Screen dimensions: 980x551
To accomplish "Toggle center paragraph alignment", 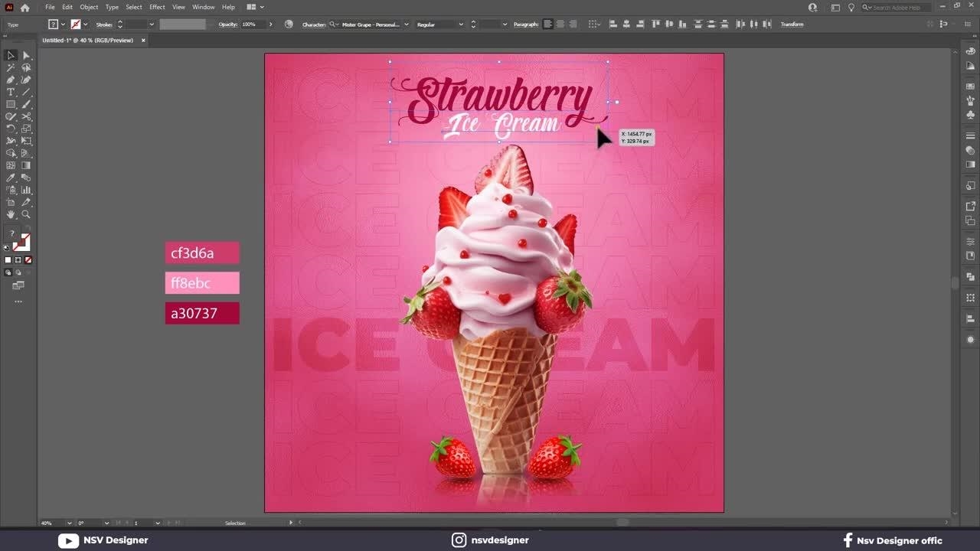I will [x=560, y=24].
